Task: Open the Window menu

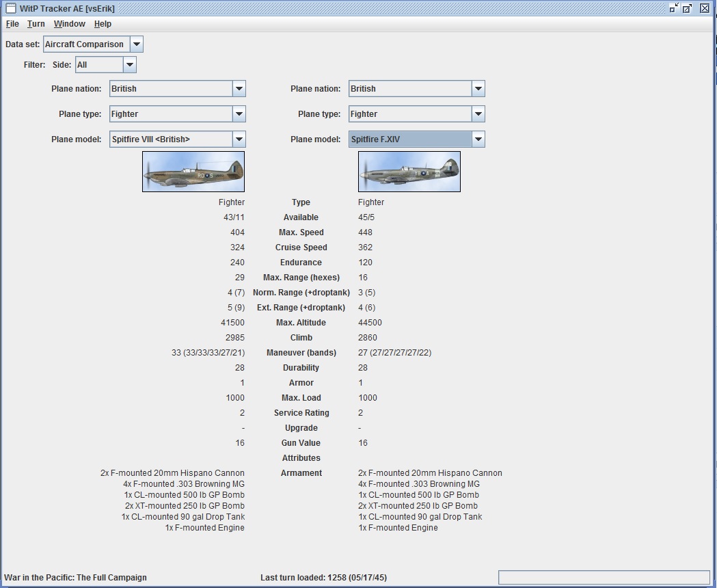Action: 70,24
